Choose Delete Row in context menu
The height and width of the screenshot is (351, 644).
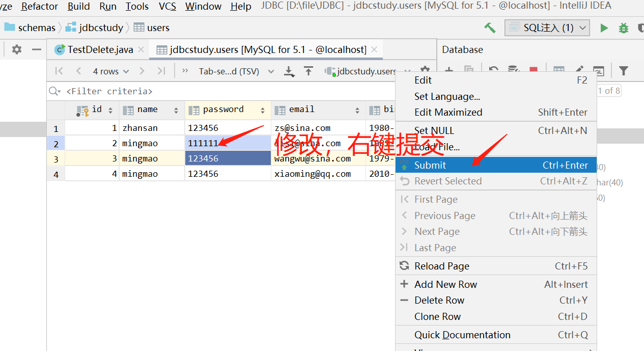pyautogui.click(x=496, y=300)
